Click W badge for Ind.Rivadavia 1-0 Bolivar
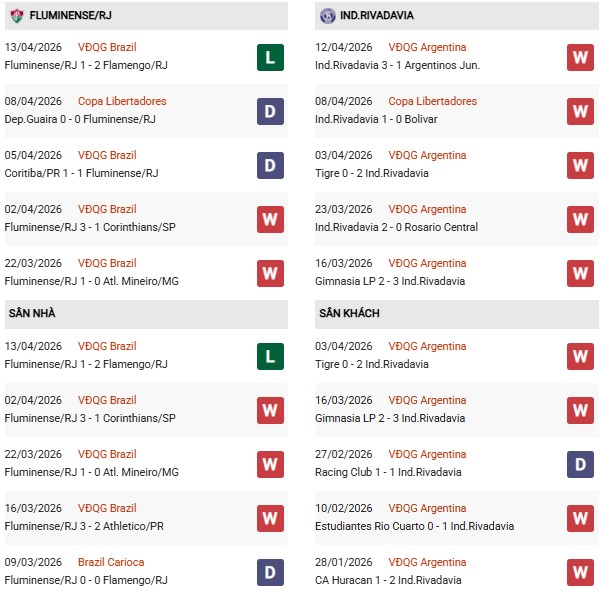 point(580,111)
